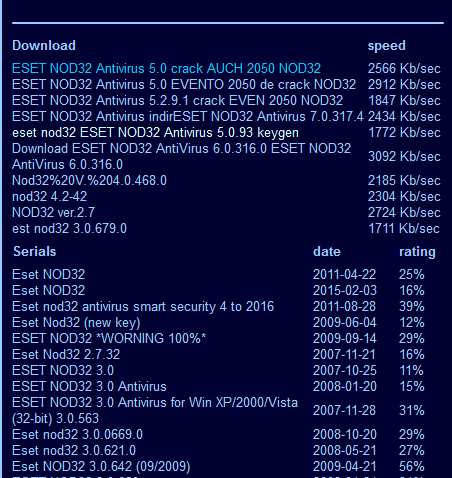Select ESET NOD32 Antivirus 5.2.9.1 crack entry
The width and height of the screenshot is (452, 478).
(x=177, y=100)
